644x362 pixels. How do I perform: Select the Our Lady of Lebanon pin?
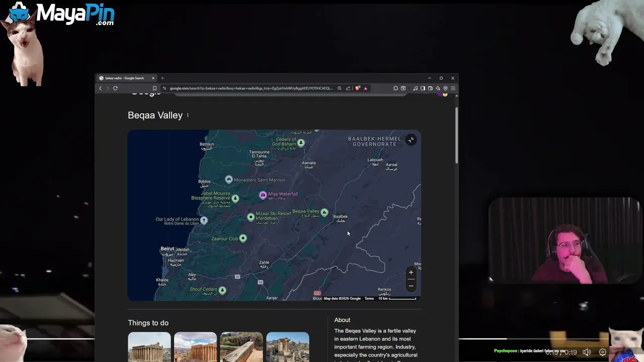204,220
